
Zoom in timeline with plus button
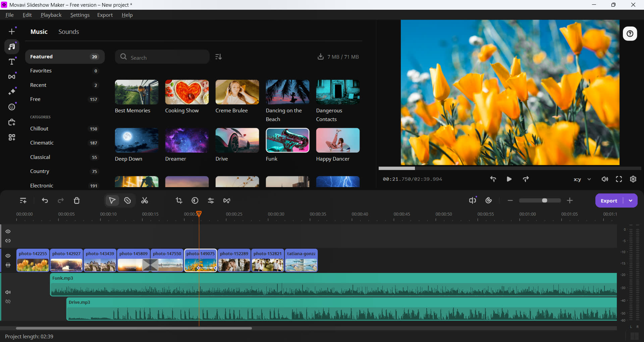570,201
